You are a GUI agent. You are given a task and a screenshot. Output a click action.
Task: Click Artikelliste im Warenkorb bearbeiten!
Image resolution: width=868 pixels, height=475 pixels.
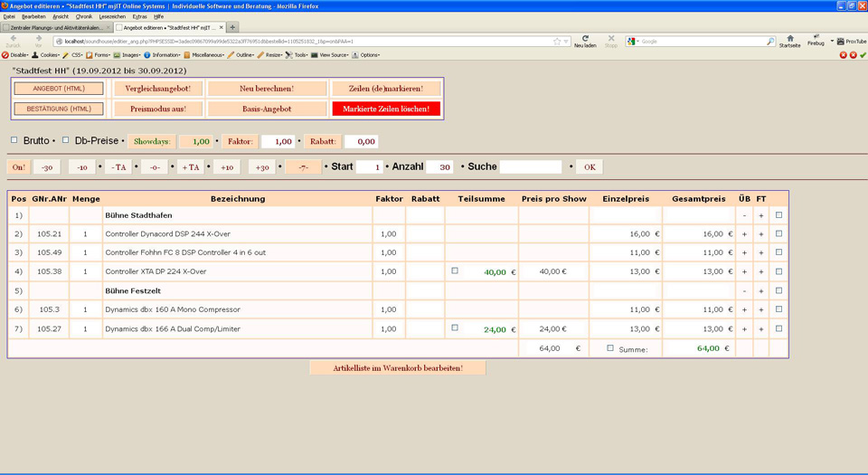coord(398,368)
